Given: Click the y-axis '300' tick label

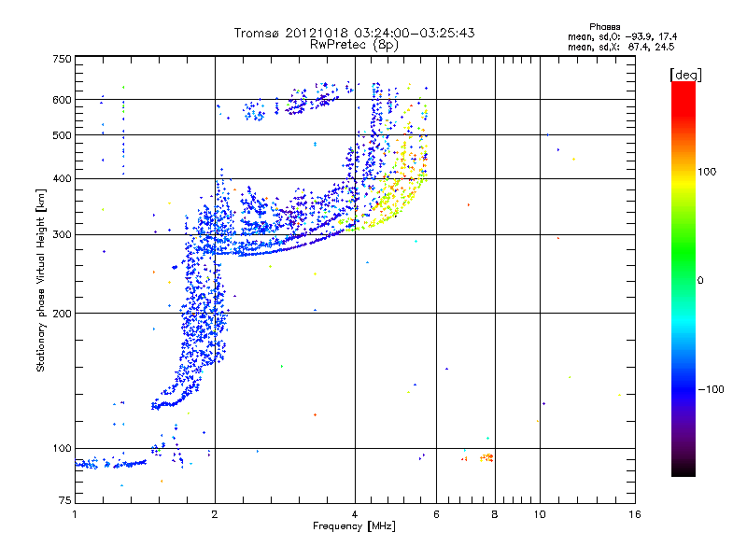Looking at the screenshot, I should (62, 234).
